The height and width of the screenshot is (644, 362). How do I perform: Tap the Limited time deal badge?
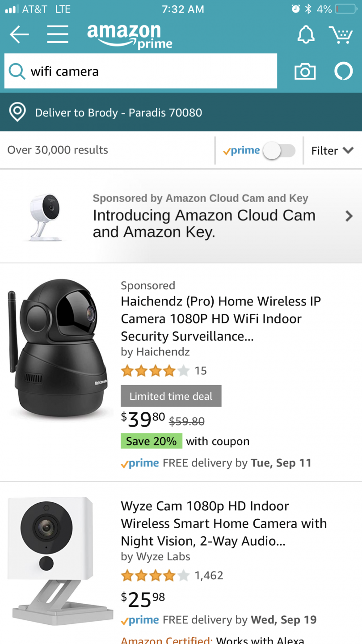coord(171,396)
